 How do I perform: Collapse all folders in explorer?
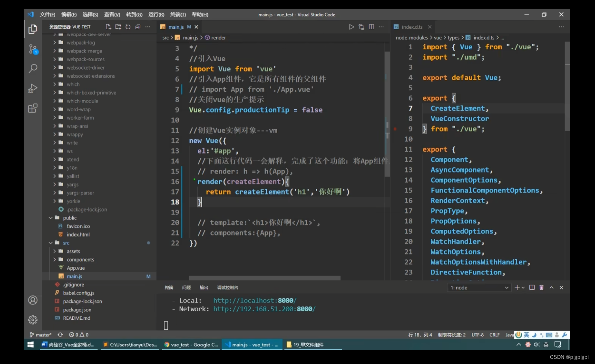coord(138,27)
